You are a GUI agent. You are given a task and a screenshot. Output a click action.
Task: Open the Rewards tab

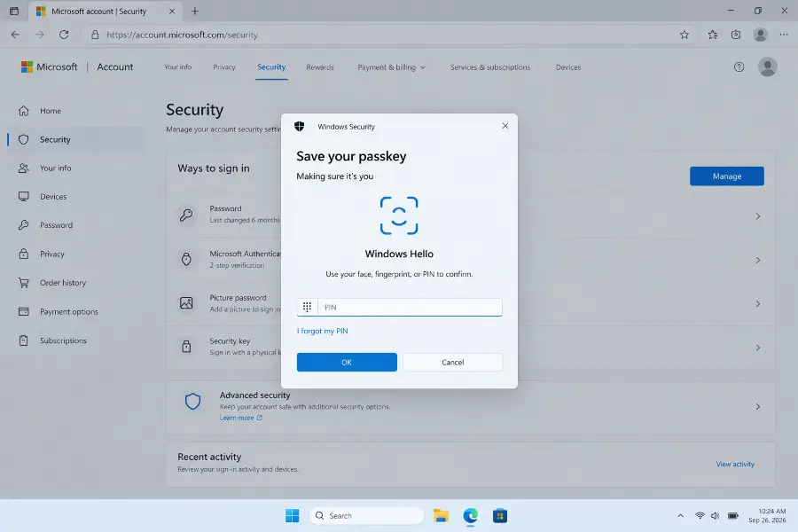pyautogui.click(x=320, y=67)
